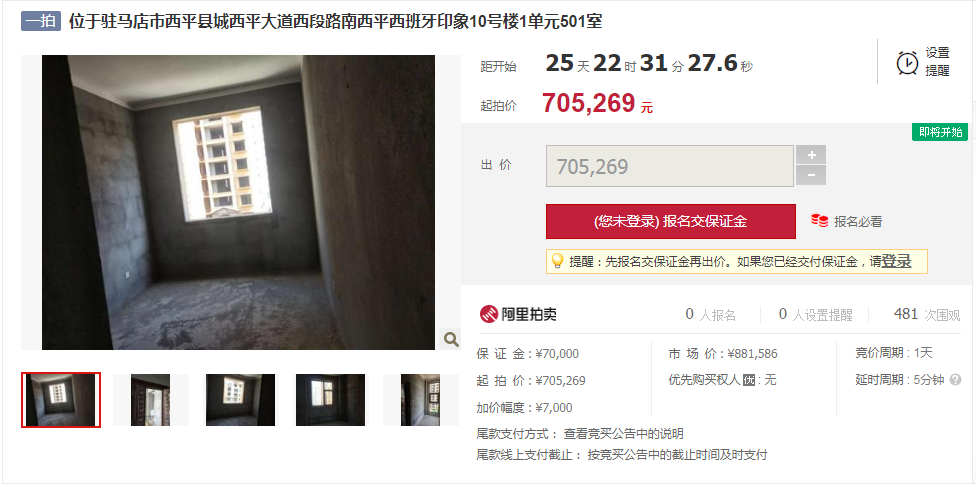Select the third thumbnail with window
The width and height of the screenshot is (976, 487).
(x=240, y=400)
